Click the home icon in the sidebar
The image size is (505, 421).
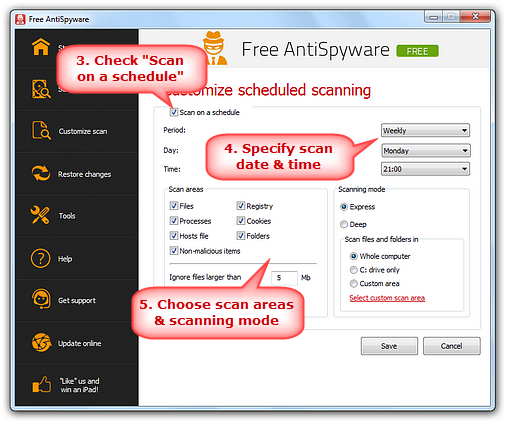coord(41,47)
